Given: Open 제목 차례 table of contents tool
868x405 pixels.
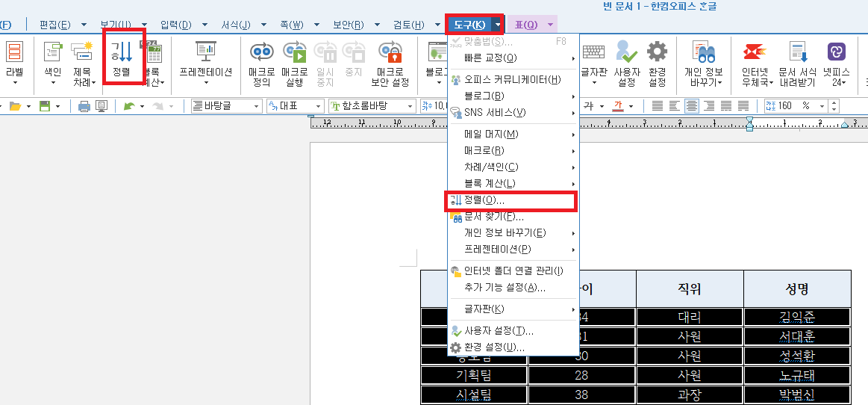Looking at the screenshot, I should [84, 63].
